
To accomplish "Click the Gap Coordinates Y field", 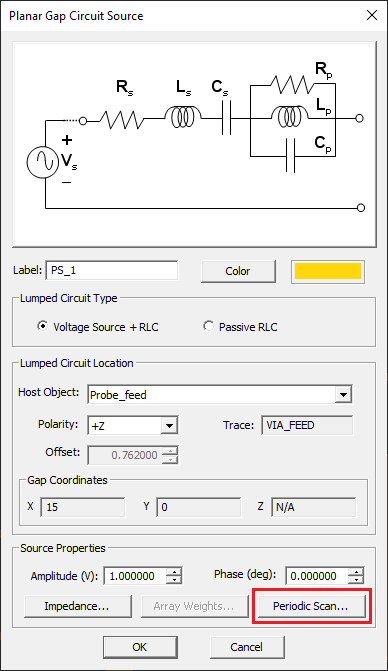I will [x=198, y=507].
